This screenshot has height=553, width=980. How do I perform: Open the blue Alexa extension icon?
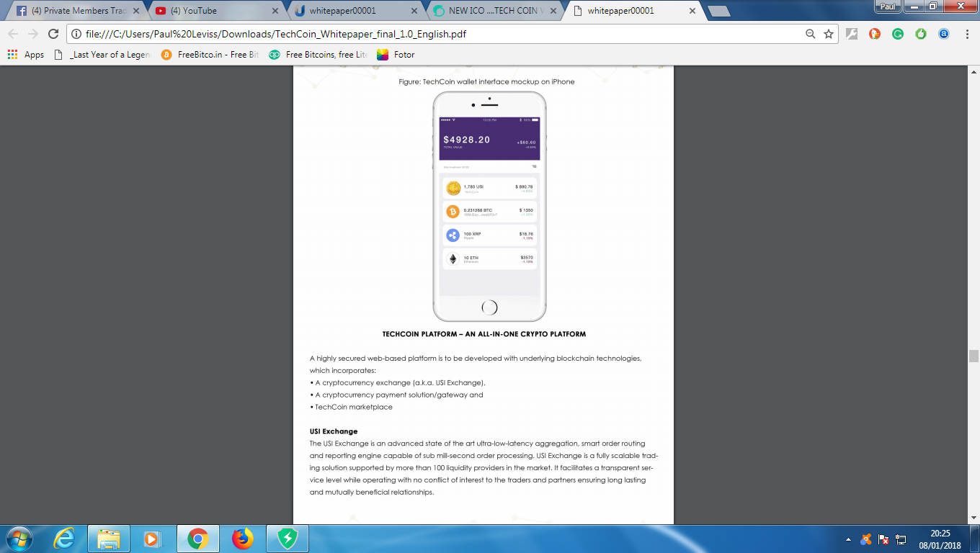pos(944,34)
